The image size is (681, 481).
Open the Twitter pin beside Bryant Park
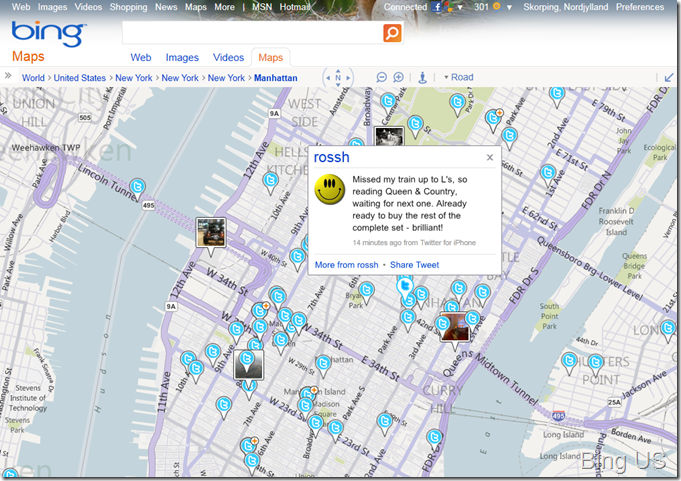click(x=366, y=291)
